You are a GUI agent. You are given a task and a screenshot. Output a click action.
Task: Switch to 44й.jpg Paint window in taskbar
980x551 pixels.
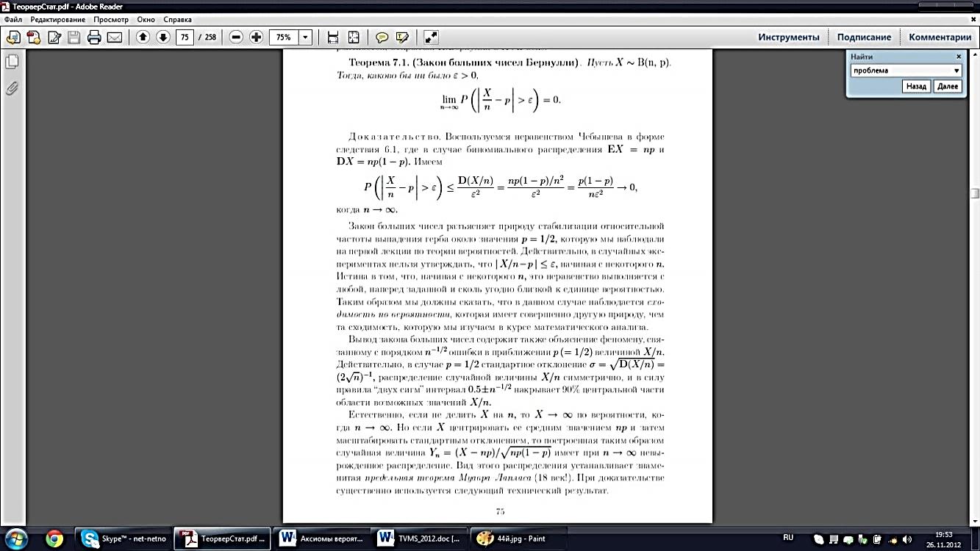(x=517, y=539)
